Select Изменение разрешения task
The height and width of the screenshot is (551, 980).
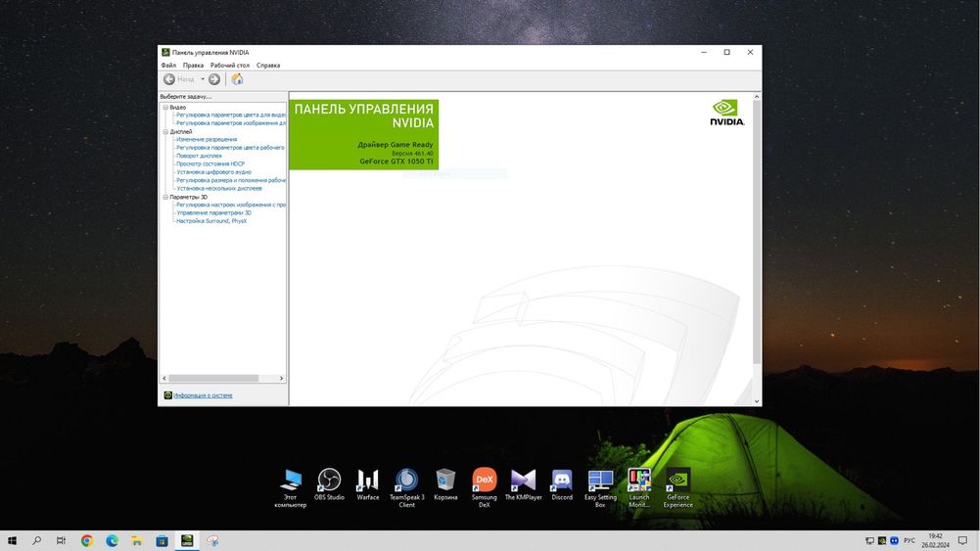(x=207, y=139)
